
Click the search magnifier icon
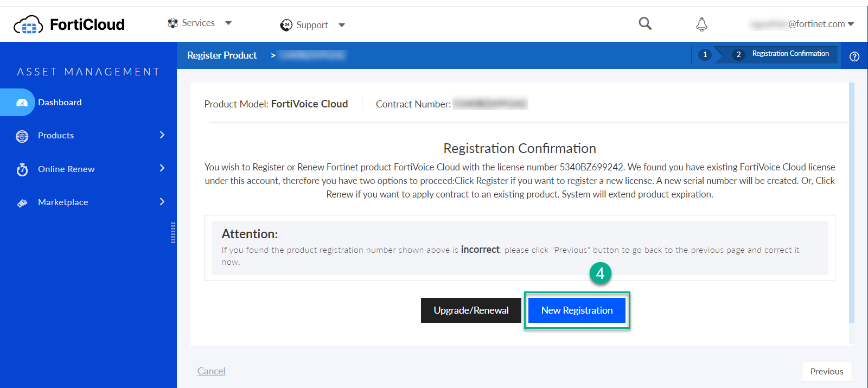644,23
